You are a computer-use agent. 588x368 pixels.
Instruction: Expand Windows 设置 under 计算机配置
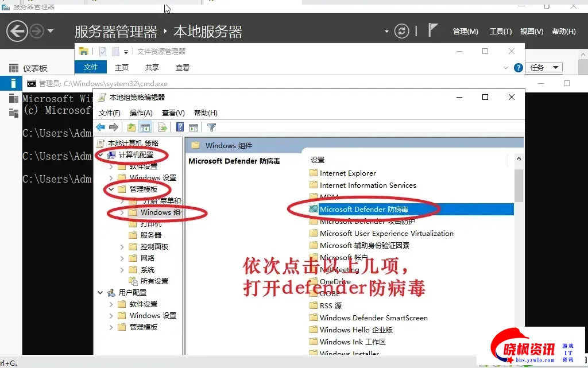(x=111, y=177)
